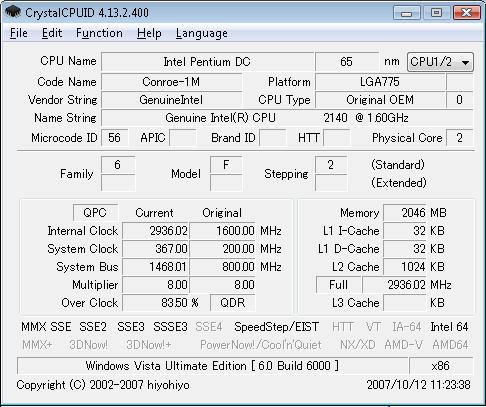Click the CrystalCPUID chip icon in title bar

click(13, 12)
